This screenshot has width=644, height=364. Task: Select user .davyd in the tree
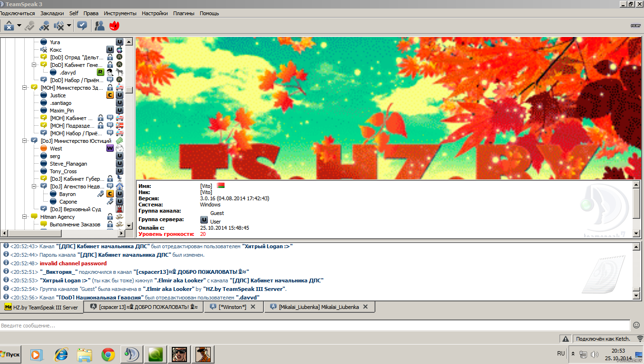coord(67,73)
